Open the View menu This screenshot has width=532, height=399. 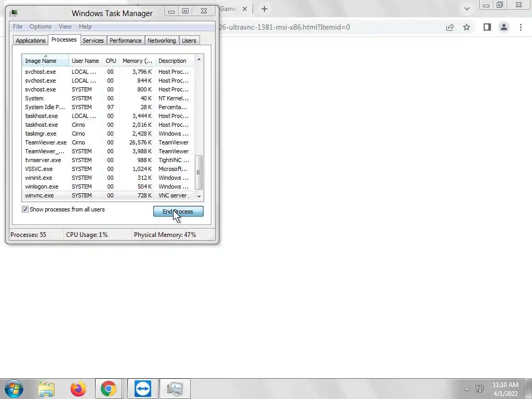65,26
